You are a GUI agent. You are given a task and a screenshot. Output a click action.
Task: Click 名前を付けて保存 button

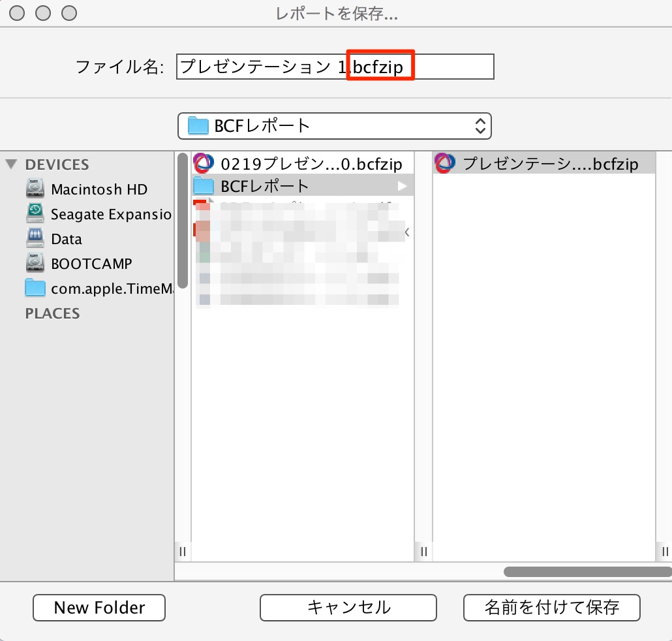551,608
